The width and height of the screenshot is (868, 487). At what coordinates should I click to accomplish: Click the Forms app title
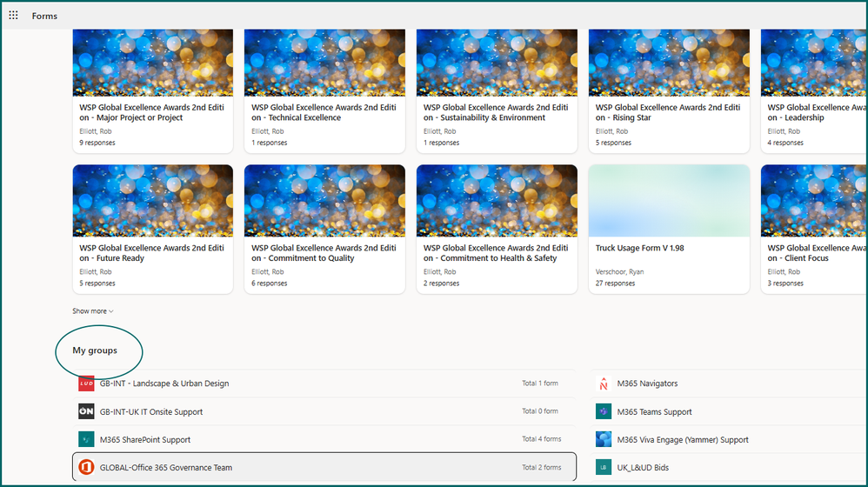tap(44, 16)
